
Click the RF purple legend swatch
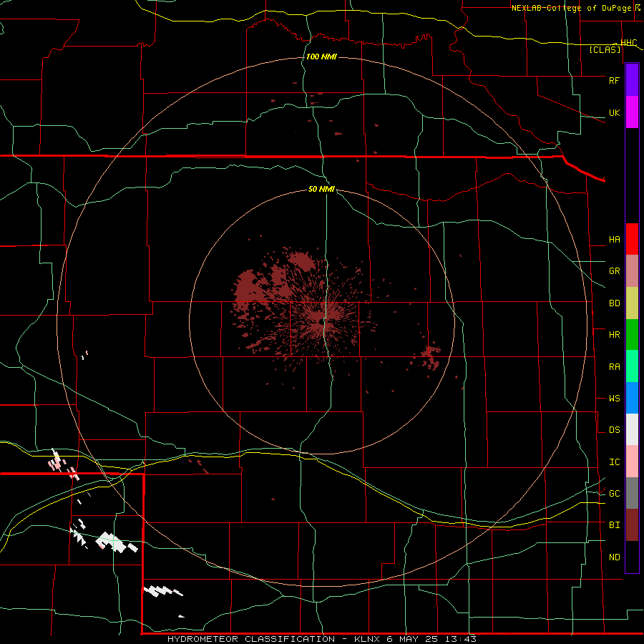[632, 80]
